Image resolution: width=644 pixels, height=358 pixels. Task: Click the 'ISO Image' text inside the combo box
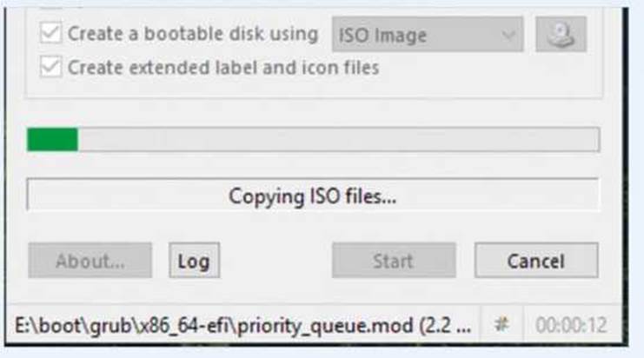(382, 36)
